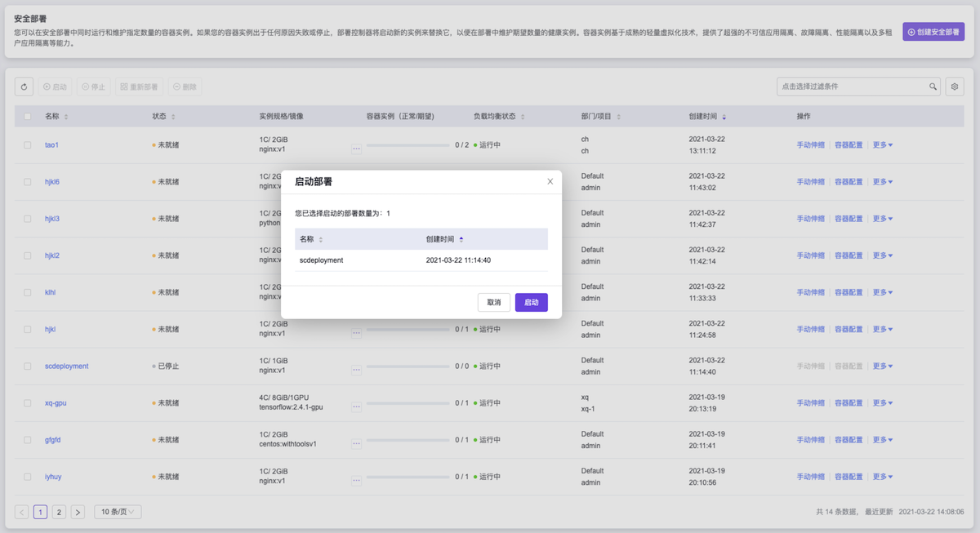Expand 更多 menu for tao1
This screenshot has height=533, width=980.
point(883,145)
